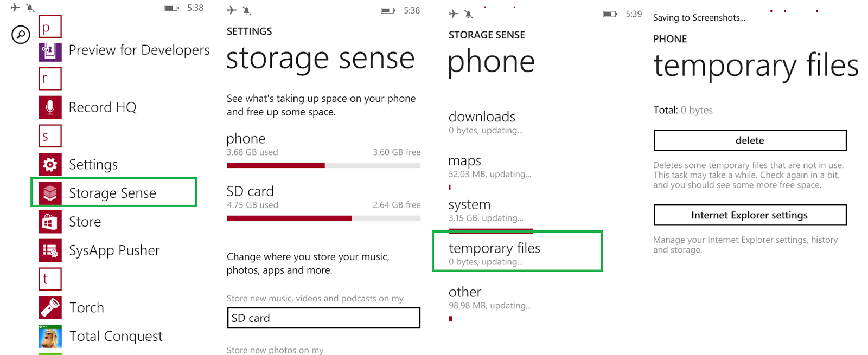868x355 pixels.
Task: Open the Torch flashlight icon
Action: (50, 308)
